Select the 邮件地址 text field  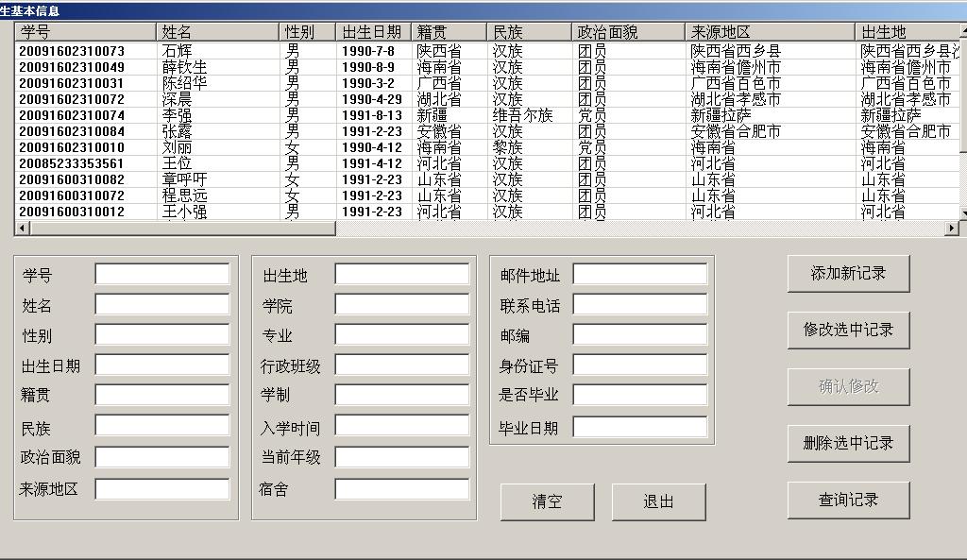coord(640,275)
